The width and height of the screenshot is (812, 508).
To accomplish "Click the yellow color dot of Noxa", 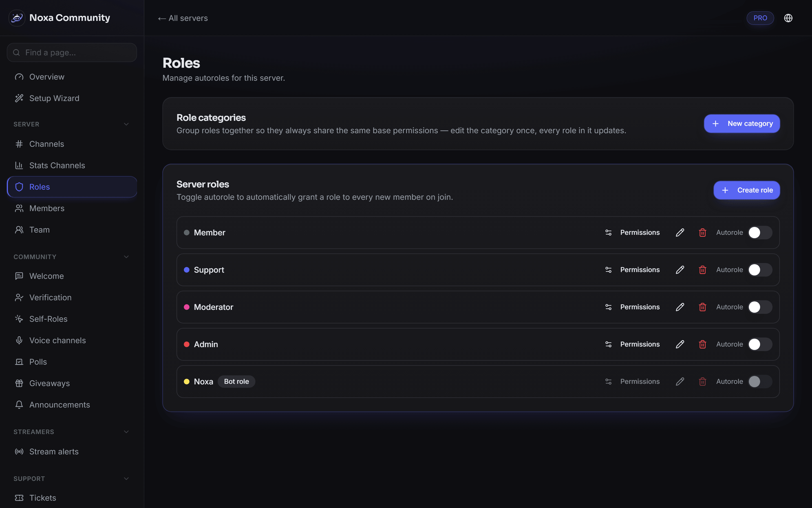I will [187, 382].
